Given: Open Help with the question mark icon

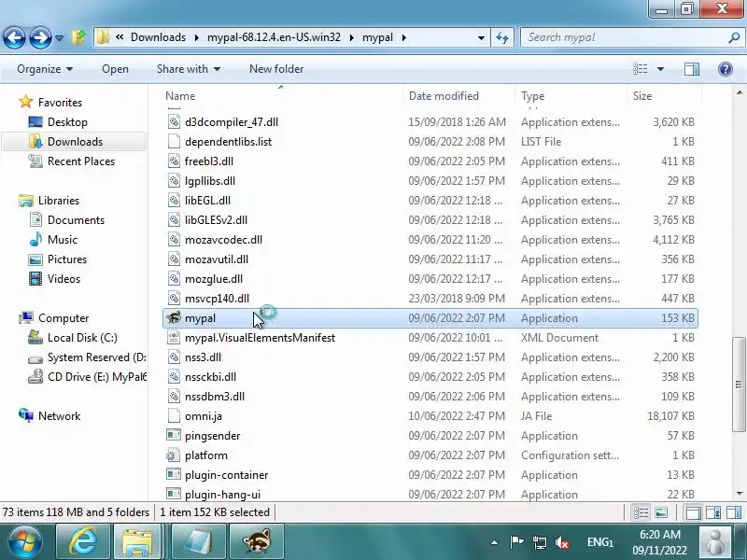Looking at the screenshot, I should point(726,69).
